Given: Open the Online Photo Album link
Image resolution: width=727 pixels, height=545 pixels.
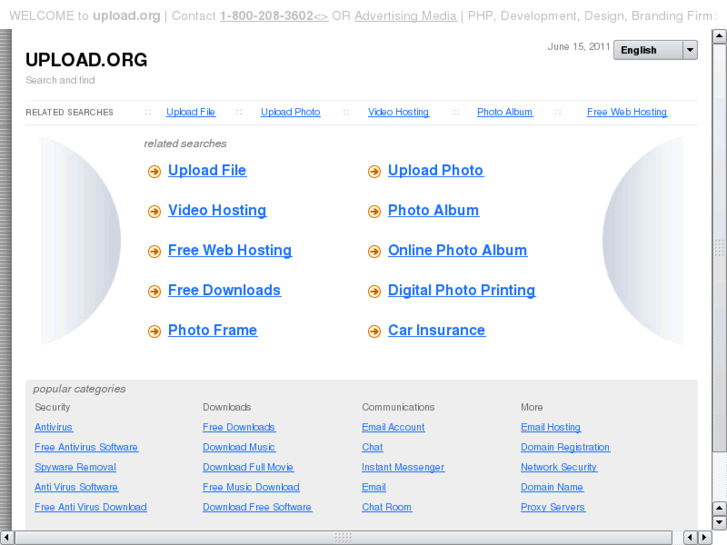Looking at the screenshot, I should (457, 250).
